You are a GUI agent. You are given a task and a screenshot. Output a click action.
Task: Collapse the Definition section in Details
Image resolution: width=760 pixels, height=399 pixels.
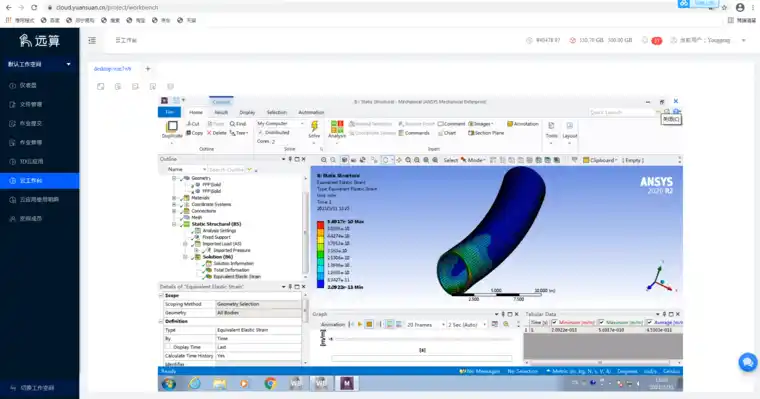click(161, 321)
